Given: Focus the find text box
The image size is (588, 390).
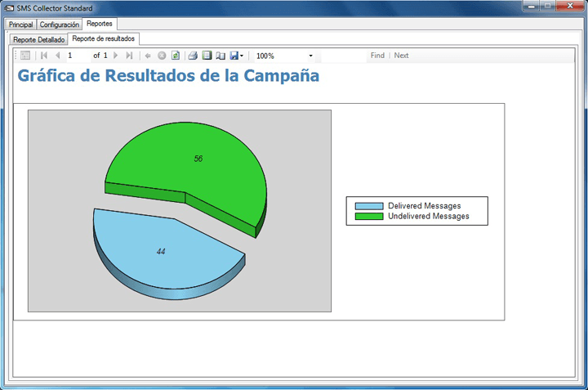Looking at the screenshot, I should (x=344, y=56).
